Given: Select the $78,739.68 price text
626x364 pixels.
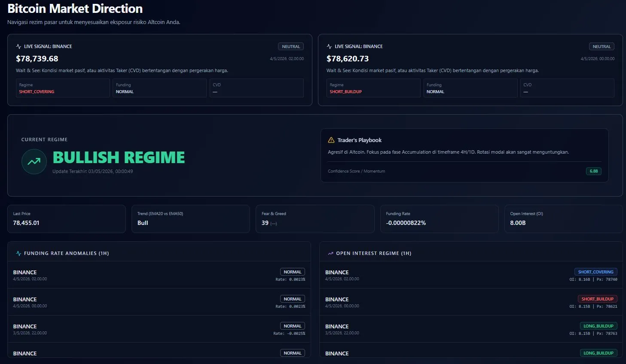Looking at the screenshot, I should click(x=37, y=58).
